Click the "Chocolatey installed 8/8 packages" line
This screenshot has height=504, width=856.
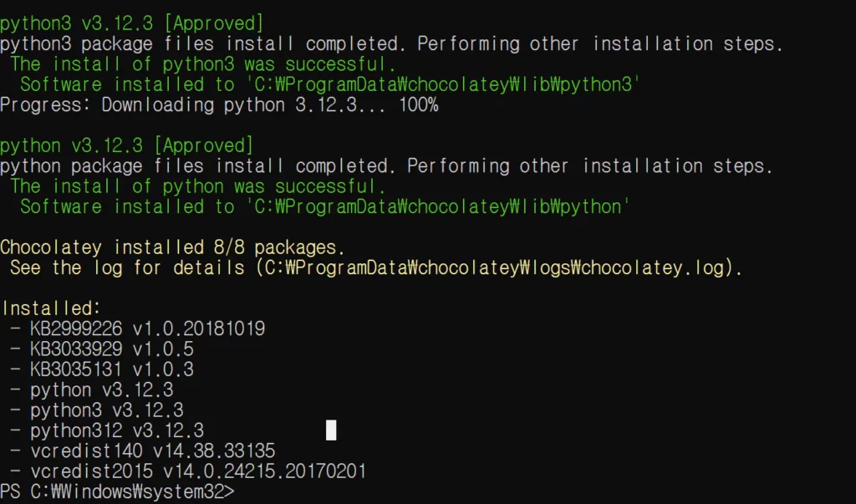tap(172, 247)
